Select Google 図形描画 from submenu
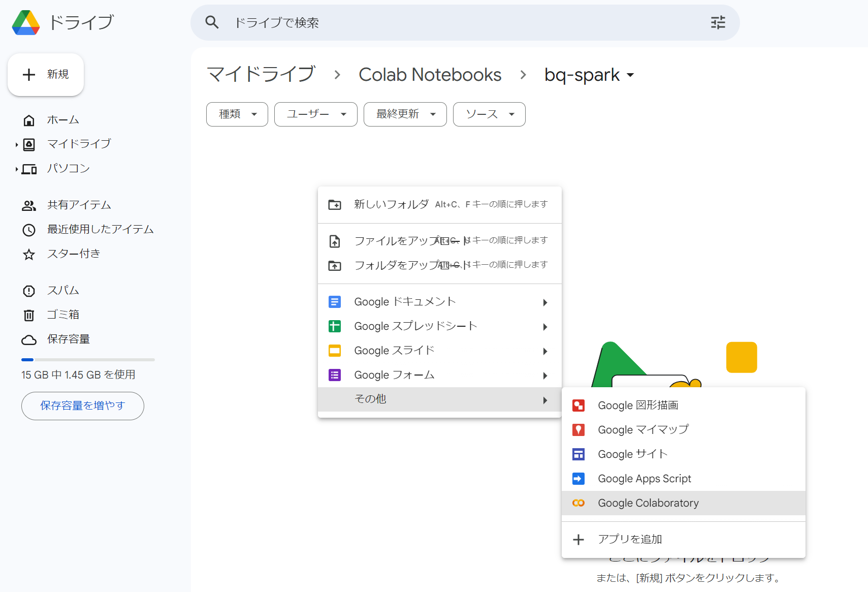Viewport: 868px width, 592px height. (684, 406)
